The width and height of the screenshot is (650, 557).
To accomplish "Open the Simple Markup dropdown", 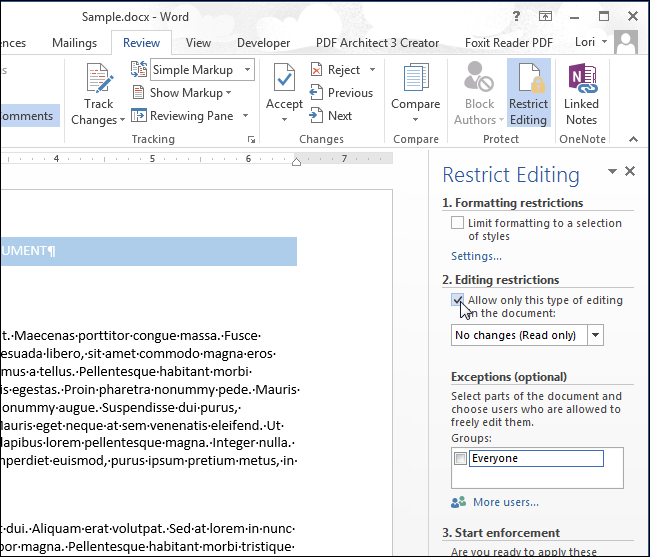I will coord(247,69).
